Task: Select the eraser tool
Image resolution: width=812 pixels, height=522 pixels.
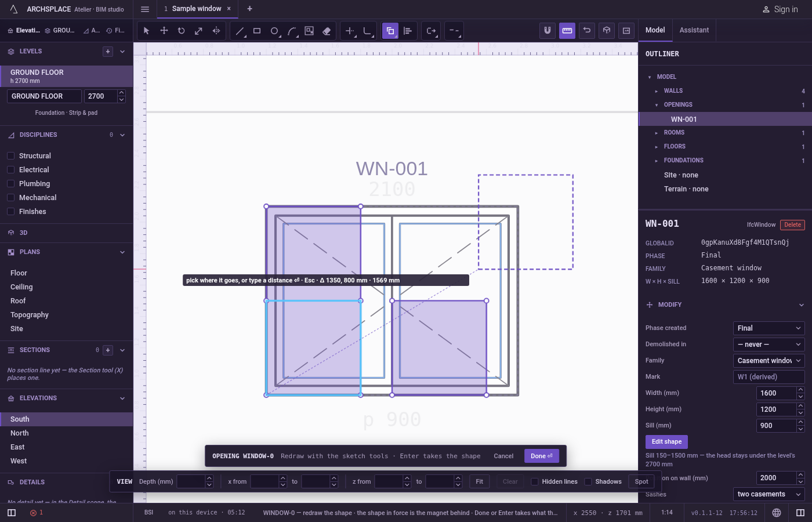Action: pos(327,31)
